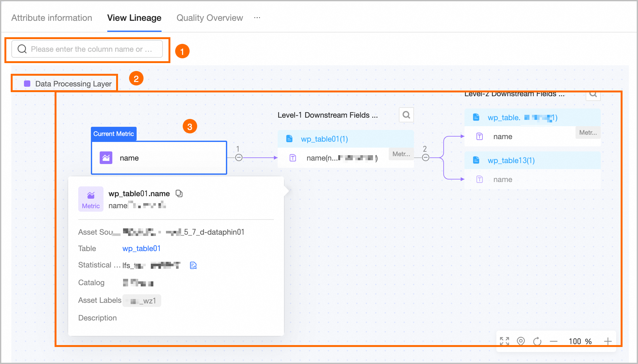Focus the column name search box
Screen dimensions: 638x364
coord(91,49)
